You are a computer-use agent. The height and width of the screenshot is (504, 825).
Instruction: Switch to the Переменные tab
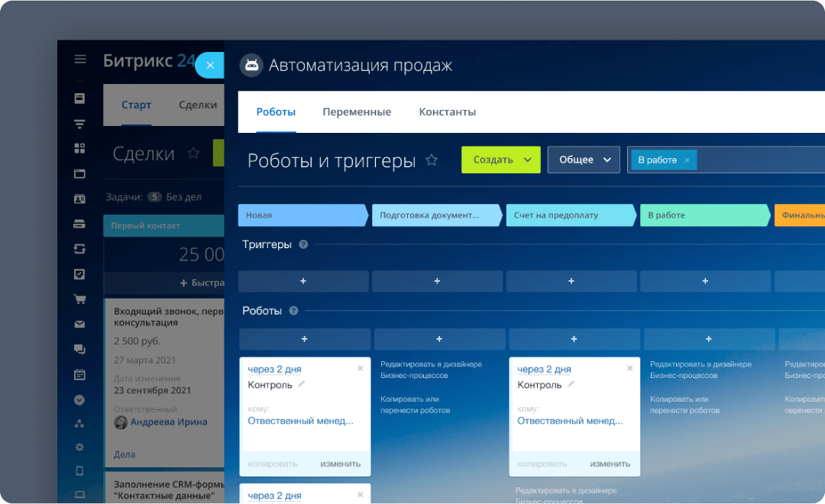pos(357,112)
